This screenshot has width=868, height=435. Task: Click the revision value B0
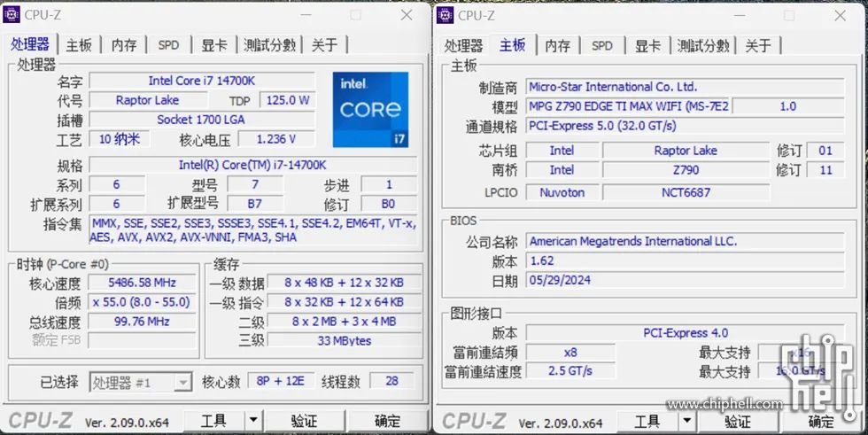(389, 204)
